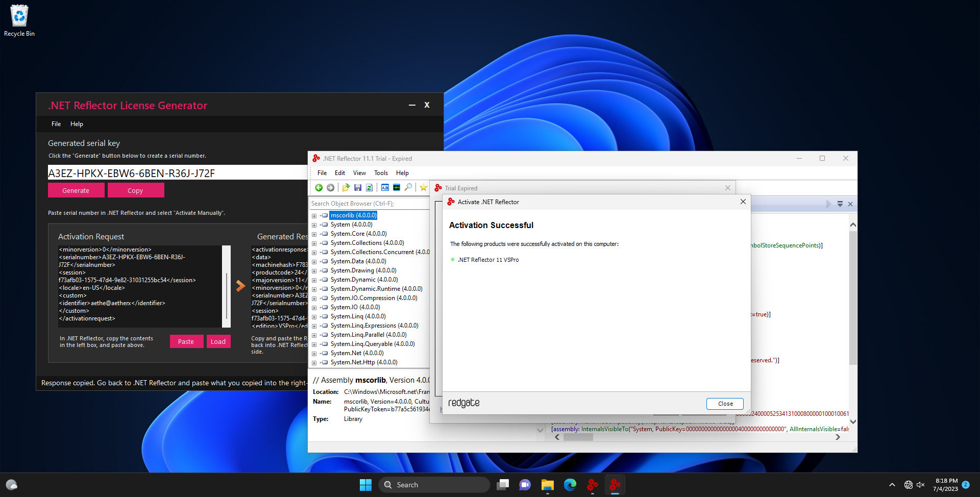
Task: Open Task View from the taskbar
Action: point(503,485)
